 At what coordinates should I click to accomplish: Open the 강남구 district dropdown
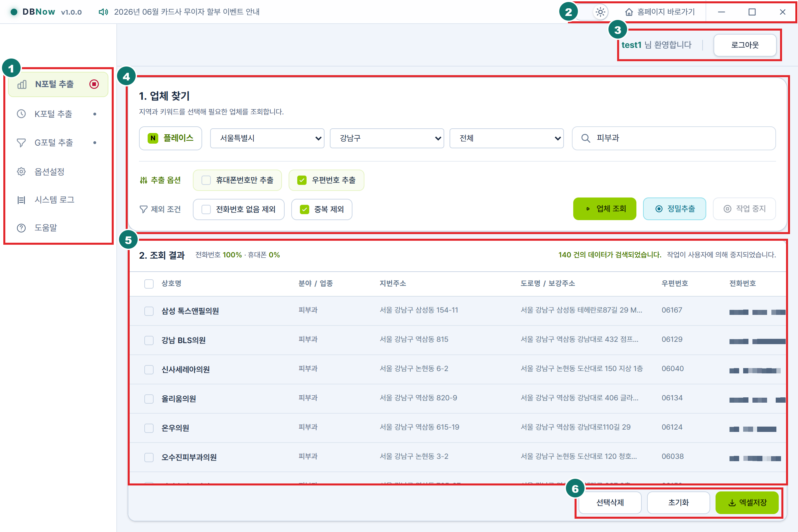click(387, 138)
